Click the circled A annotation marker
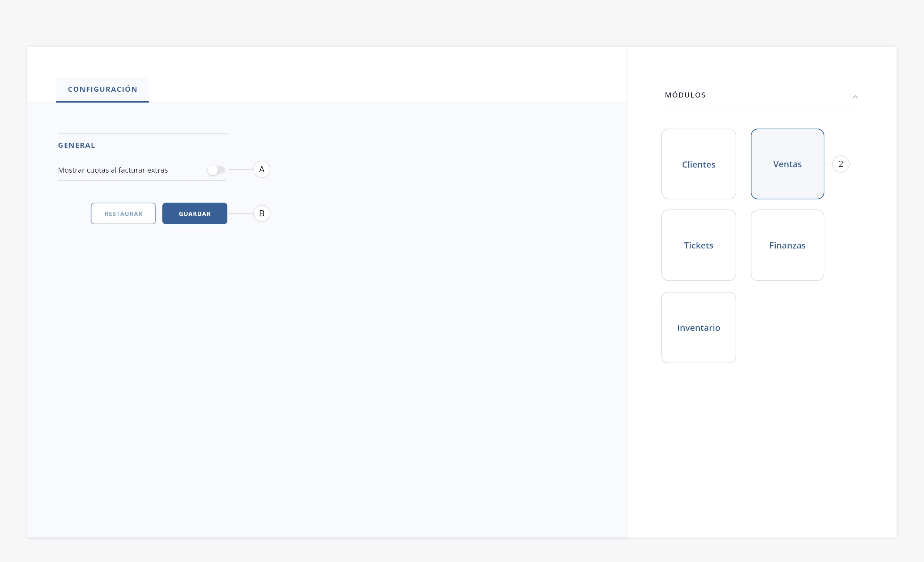The image size is (924, 562). [x=261, y=170]
